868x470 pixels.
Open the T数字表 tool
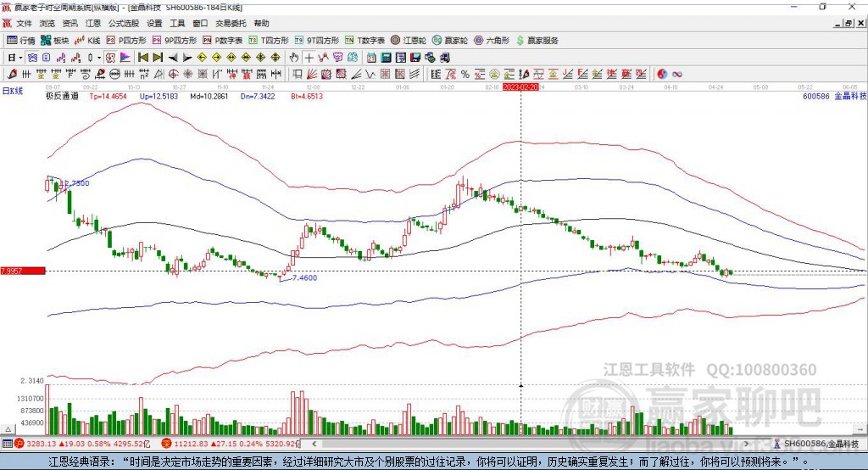[364, 41]
